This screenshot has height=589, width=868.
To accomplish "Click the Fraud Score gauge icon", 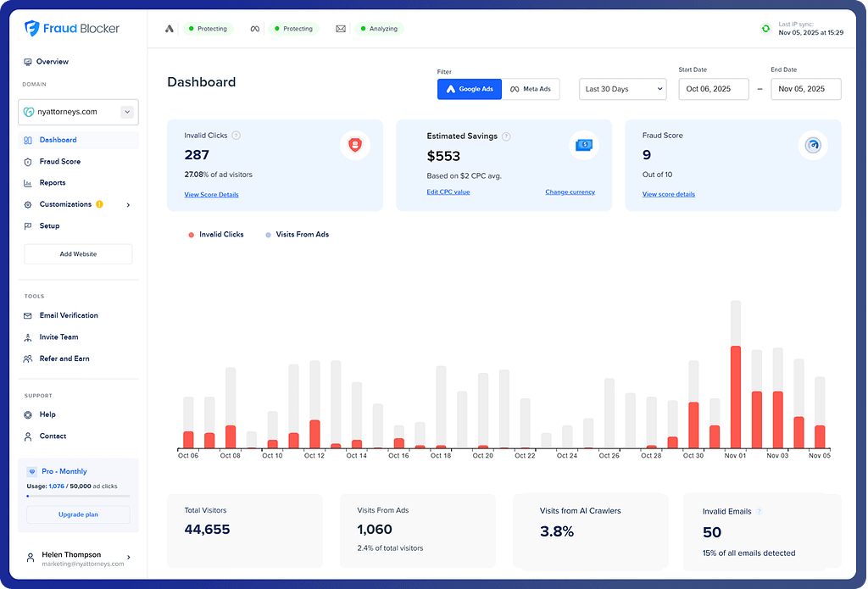I will tap(814, 146).
